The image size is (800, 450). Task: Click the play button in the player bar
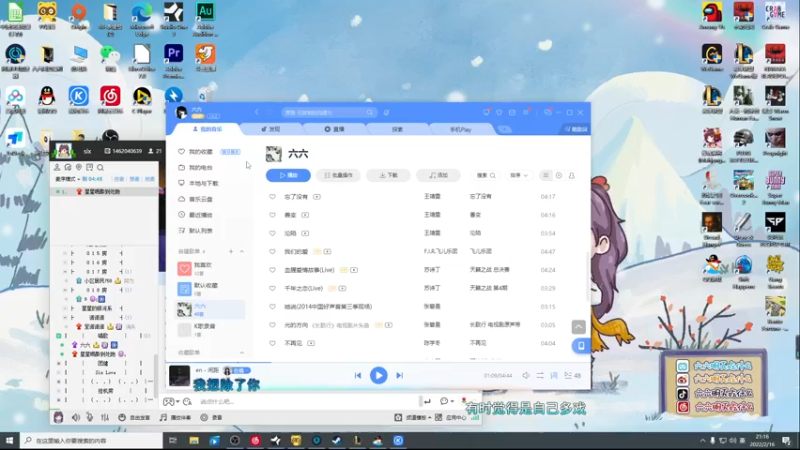tap(378, 376)
